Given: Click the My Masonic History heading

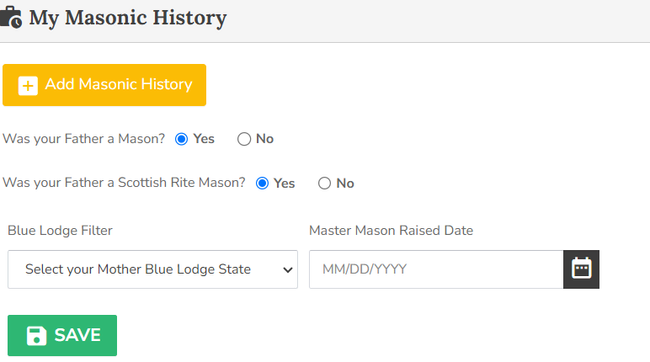Looking at the screenshot, I should [x=128, y=18].
